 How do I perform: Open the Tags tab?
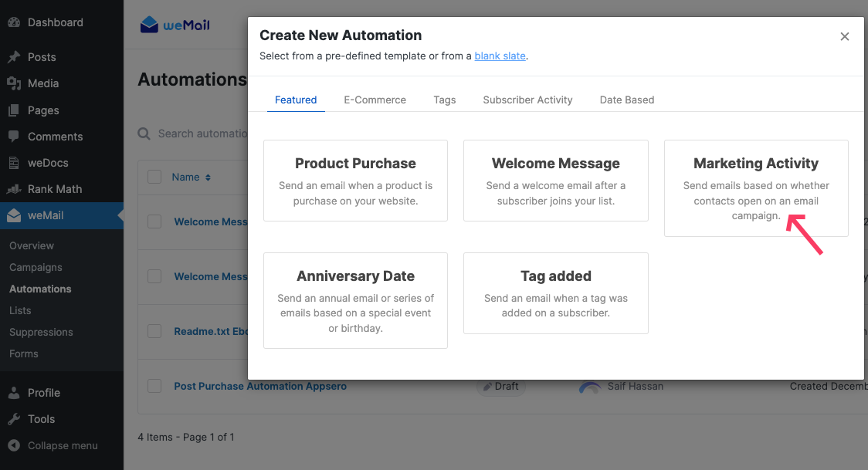click(x=445, y=100)
